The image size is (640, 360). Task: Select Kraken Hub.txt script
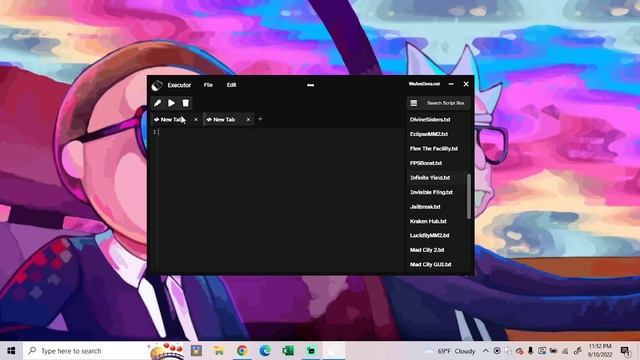coord(428,221)
